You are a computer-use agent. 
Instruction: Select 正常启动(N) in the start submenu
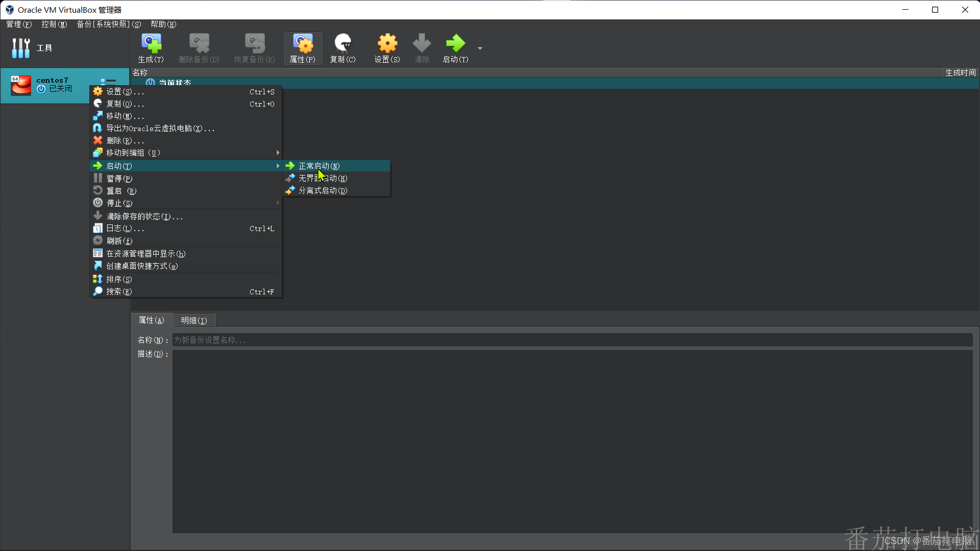pos(337,166)
